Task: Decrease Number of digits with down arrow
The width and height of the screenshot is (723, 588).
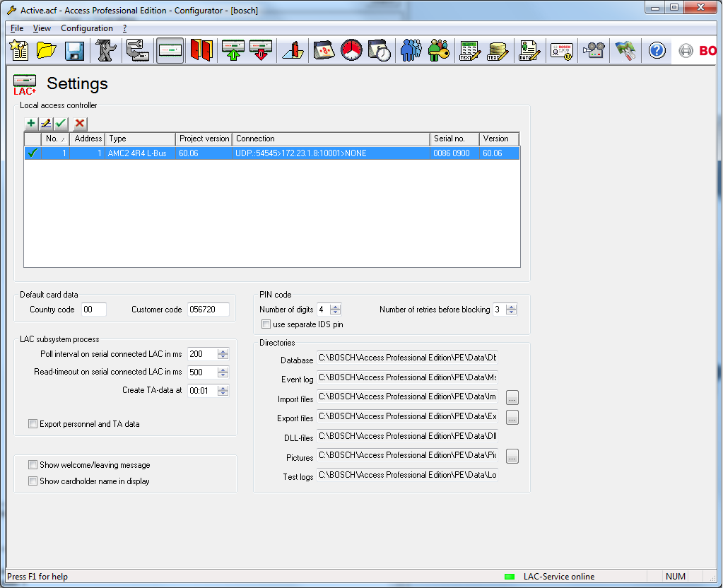Action: pyautogui.click(x=335, y=312)
